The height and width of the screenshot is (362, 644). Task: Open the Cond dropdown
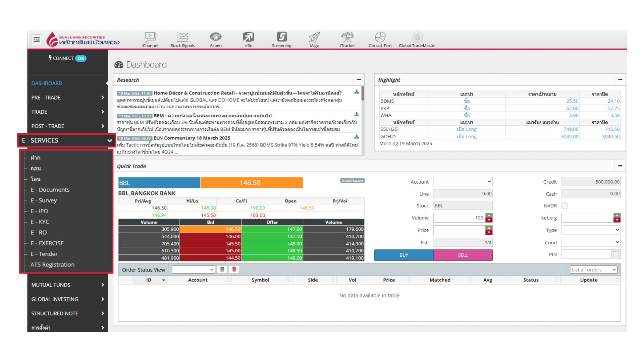(x=591, y=242)
